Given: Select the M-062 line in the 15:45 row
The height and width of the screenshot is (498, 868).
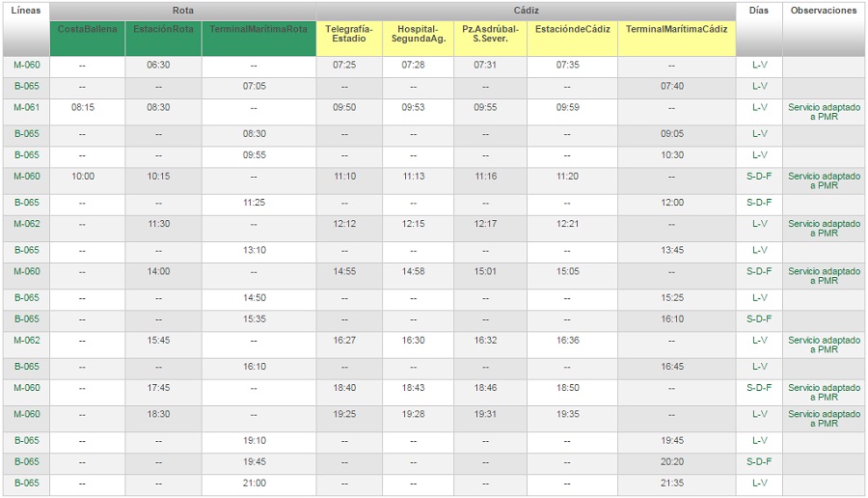Looking at the screenshot, I should click(26, 341).
